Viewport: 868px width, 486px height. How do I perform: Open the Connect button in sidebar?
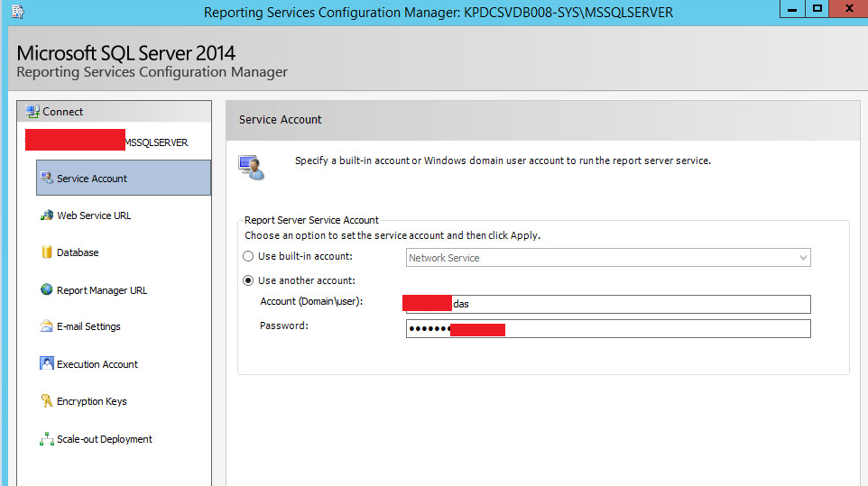point(114,112)
